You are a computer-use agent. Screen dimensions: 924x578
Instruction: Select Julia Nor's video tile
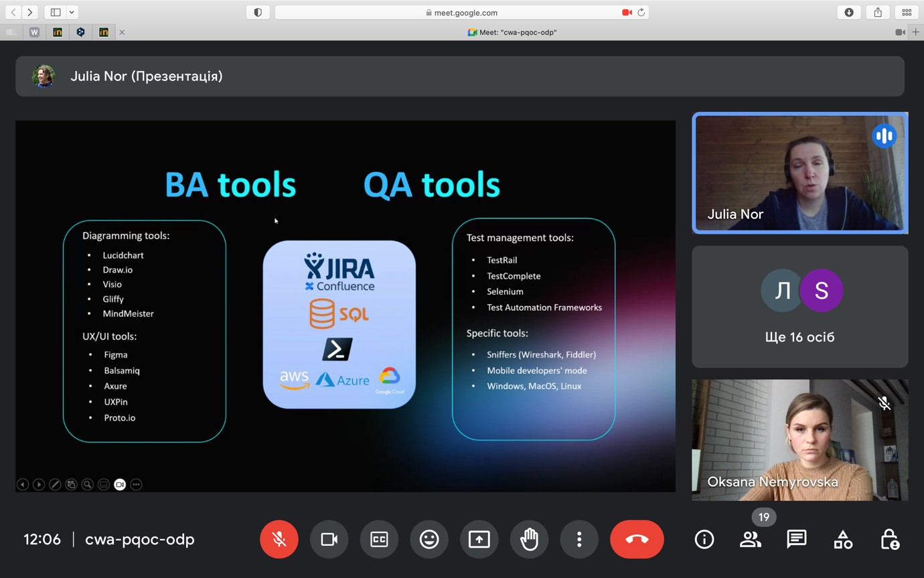tap(800, 173)
